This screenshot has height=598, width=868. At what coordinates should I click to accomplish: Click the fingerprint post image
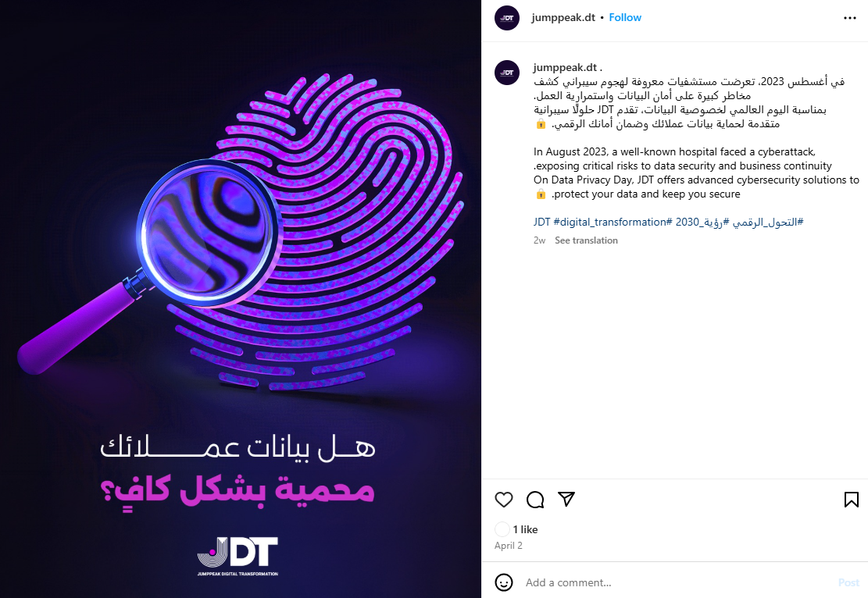(241, 299)
